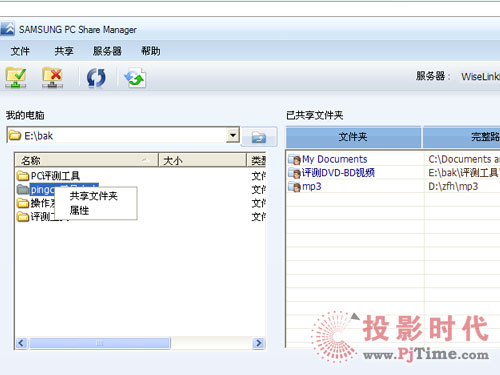Sort by the 大小 column header
500x375 pixels.
pos(202,161)
